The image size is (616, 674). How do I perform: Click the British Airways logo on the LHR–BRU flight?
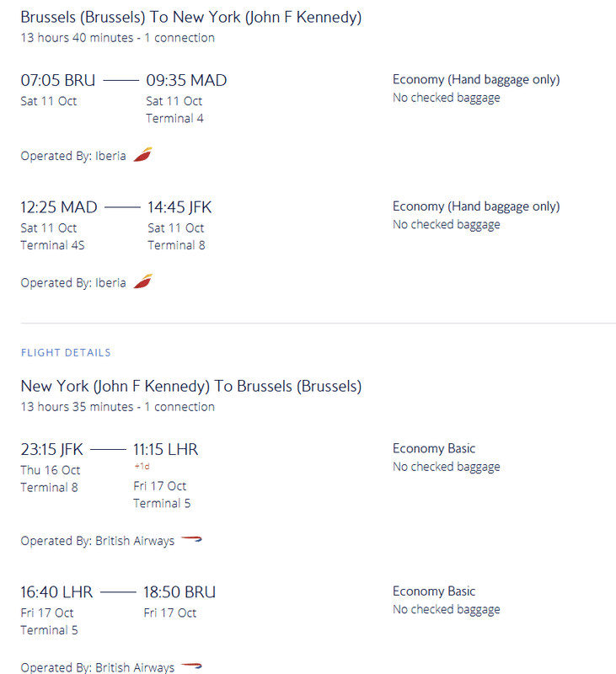[191, 666]
